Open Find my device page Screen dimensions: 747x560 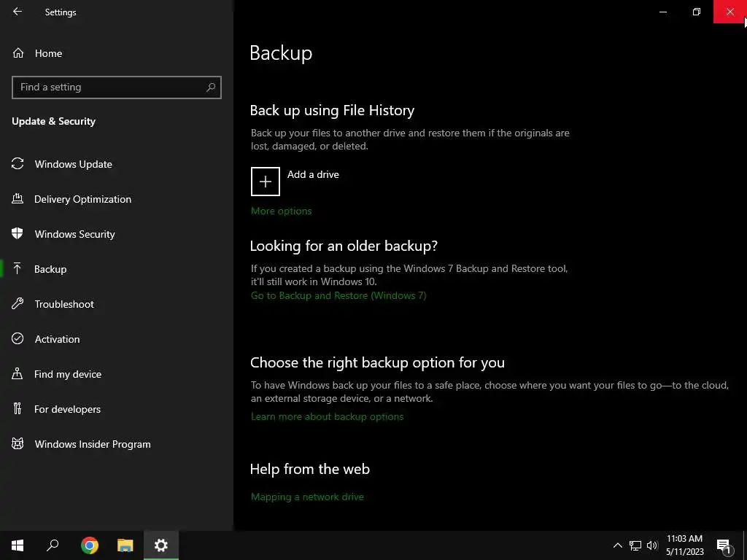click(x=117, y=374)
